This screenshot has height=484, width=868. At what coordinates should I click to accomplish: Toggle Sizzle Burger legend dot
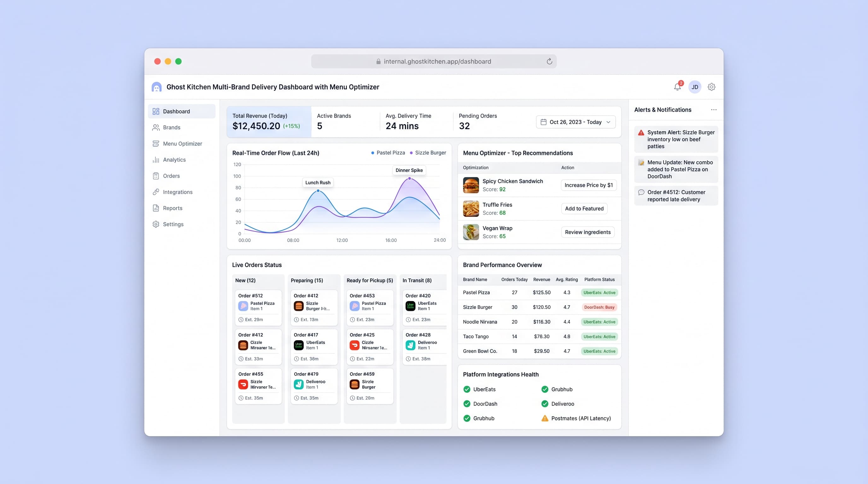tap(411, 153)
